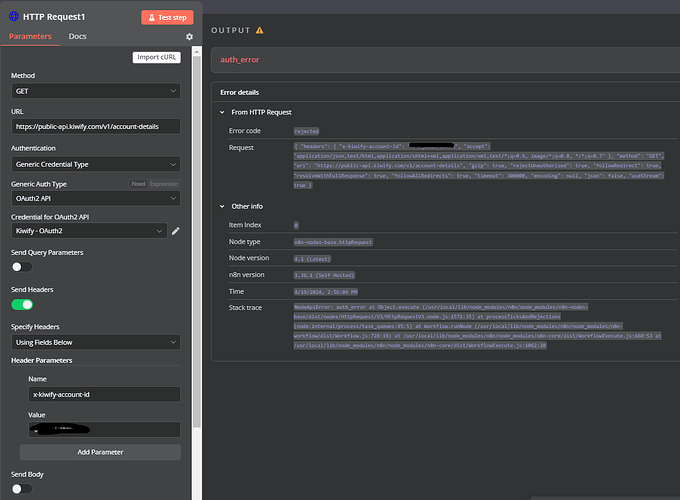The image size is (680, 500).
Task: Click the URL input field
Action: point(95,127)
